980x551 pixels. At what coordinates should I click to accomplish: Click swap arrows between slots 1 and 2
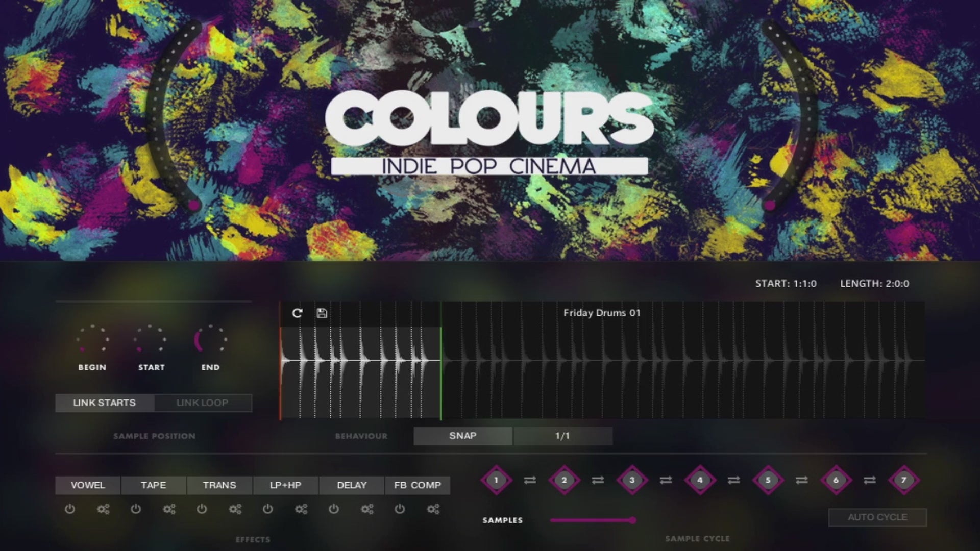tap(530, 480)
